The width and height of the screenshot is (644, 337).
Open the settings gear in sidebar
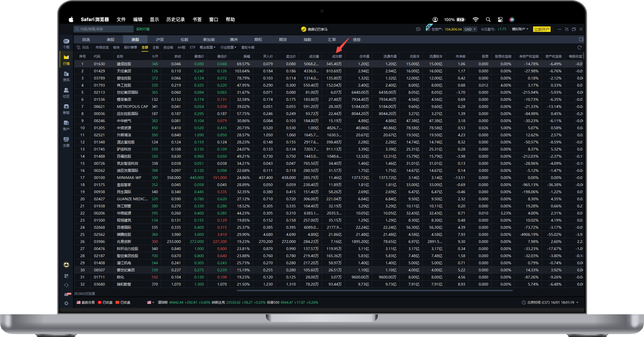(x=66, y=303)
